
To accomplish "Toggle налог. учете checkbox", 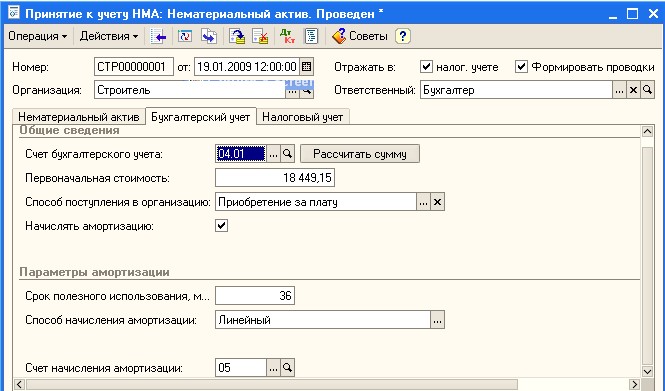I will pyautogui.click(x=426, y=67).
